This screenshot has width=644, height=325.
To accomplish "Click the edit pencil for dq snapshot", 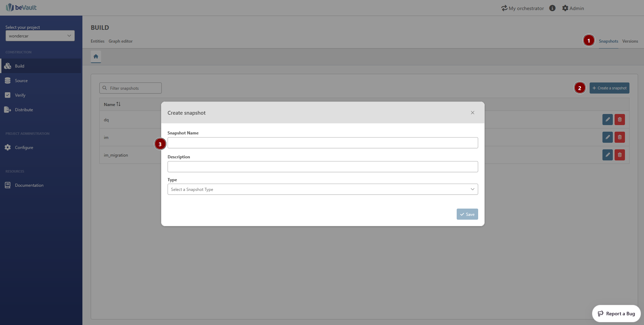I will (x=607, y=120).
